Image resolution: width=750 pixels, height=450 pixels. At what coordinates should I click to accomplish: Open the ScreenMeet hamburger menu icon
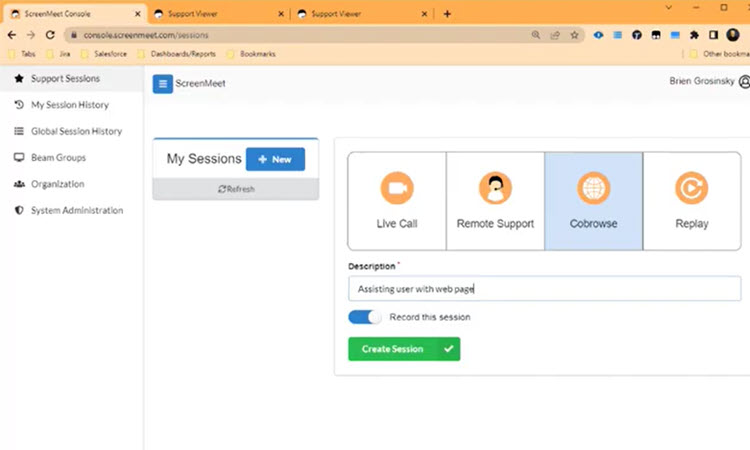click(x=163, y=84)
